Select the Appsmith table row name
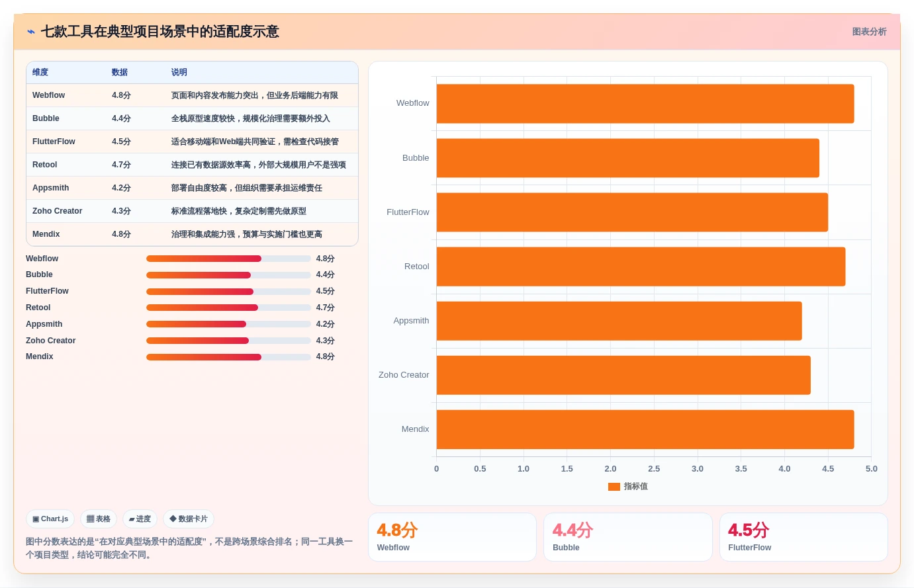The width and height of the screenshot is (914, 588). (51, 188)
